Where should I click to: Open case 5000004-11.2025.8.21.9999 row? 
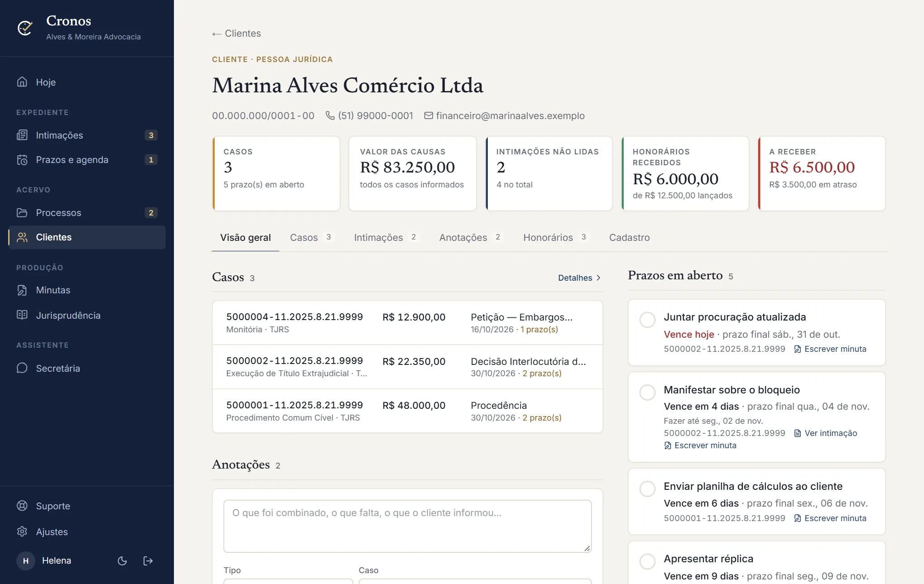(x=407, y=323)
